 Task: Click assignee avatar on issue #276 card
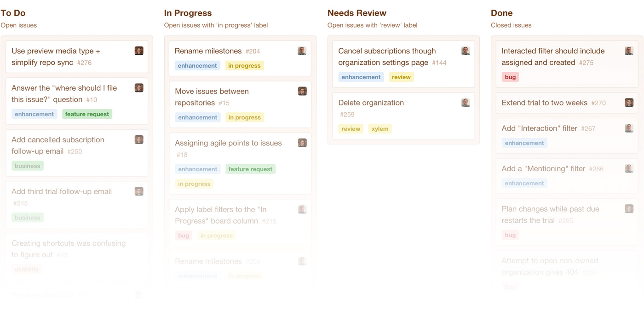click(x=139, y=51)
